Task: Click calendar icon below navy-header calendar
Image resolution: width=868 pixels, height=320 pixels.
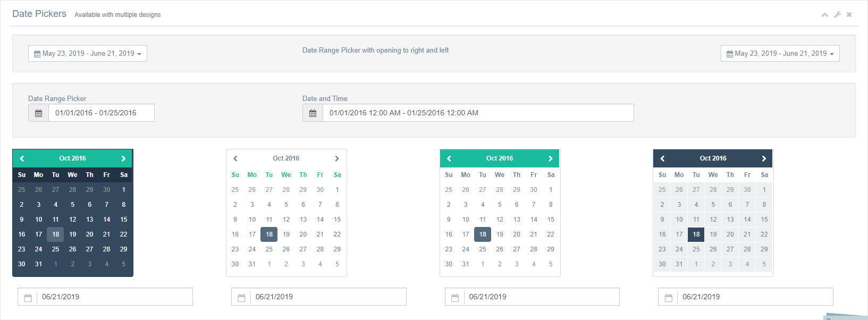Action: pos(669,297)
